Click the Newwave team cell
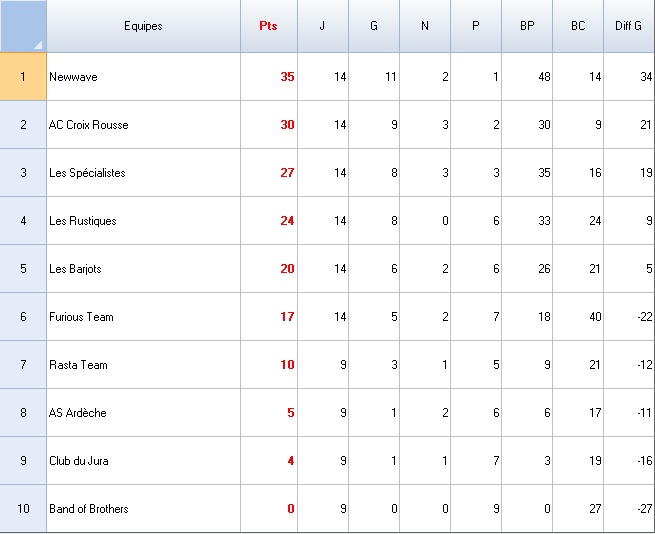This screenshot has width=655, height=534. (x=143, y=76)
